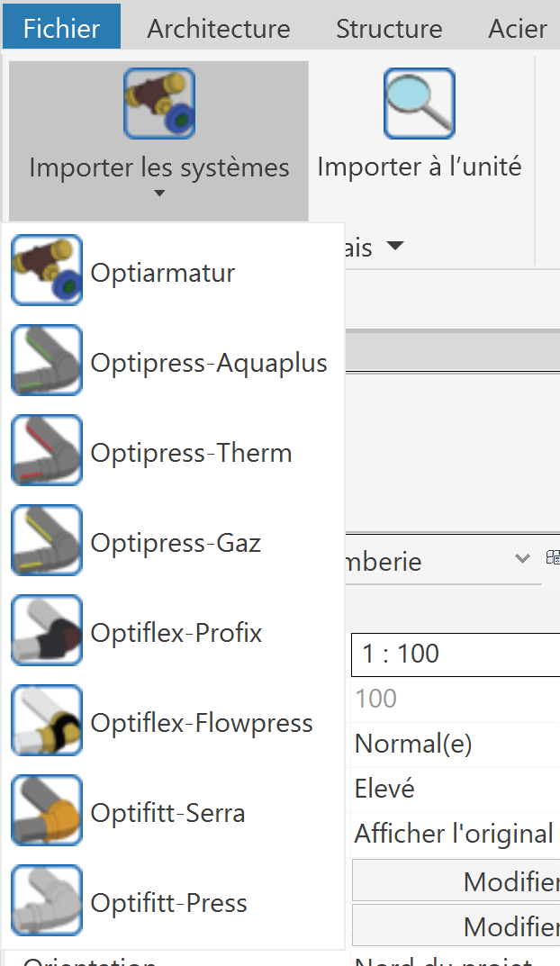
Task: Select the Optifitt-Press grey elbow icon
Action: click(x=47, y=901)
